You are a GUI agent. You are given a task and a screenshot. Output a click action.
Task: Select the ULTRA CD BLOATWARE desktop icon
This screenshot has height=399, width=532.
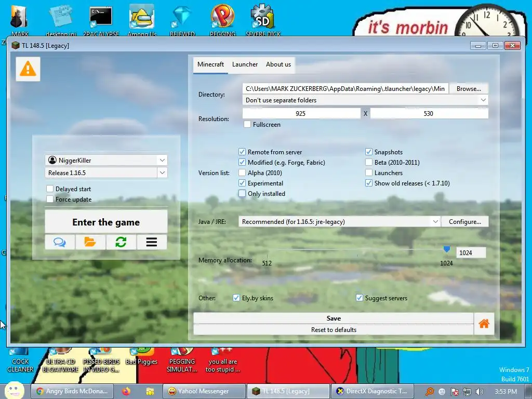tap(60, 361)
